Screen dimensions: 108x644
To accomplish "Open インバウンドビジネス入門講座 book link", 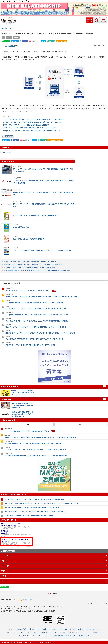I will (36, 215).
